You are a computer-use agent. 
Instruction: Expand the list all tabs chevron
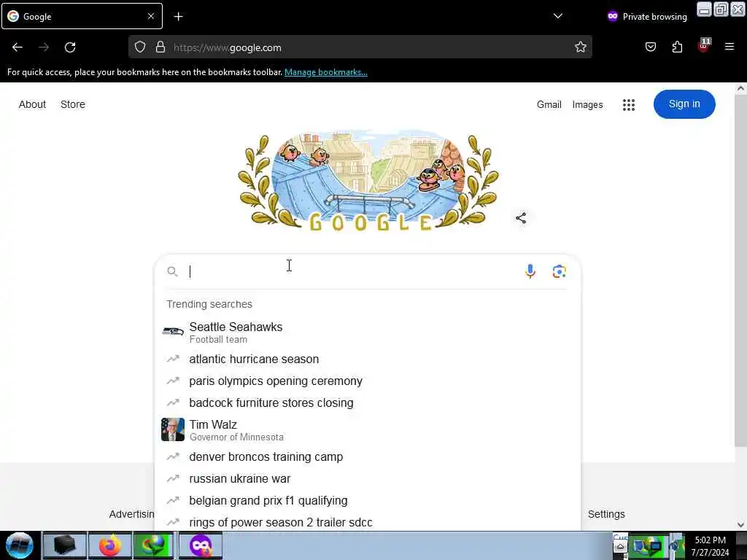pyautogui.click(x=558, y=16)
